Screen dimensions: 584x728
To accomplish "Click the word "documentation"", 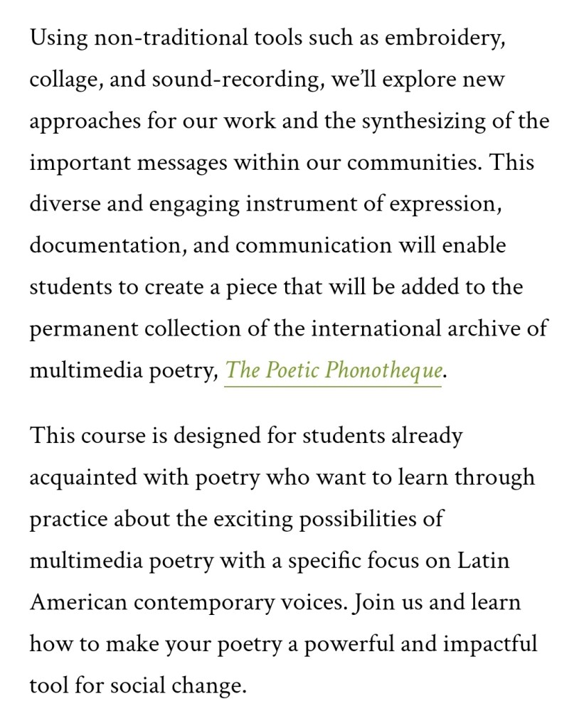I will (105, 246).
